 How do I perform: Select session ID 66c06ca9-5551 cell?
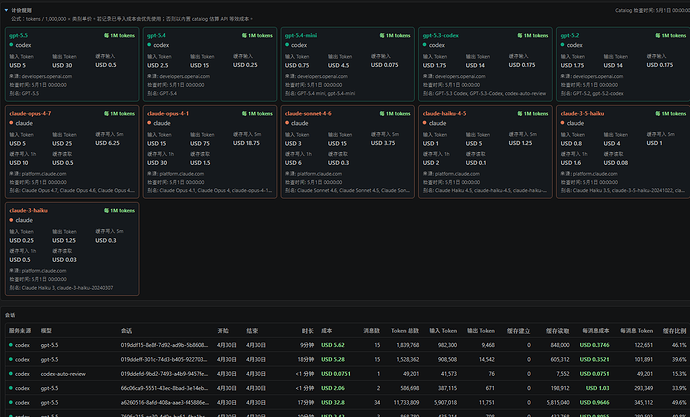[164, 388]
